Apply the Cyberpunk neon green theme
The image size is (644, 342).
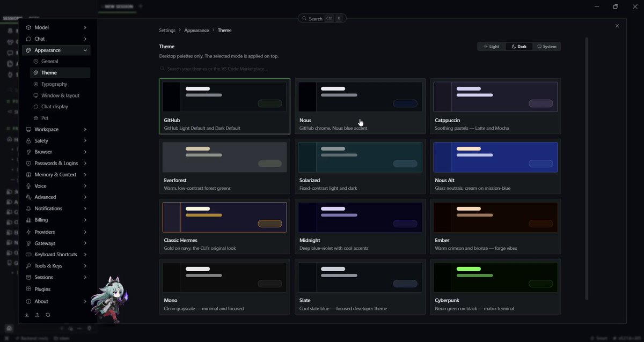click(x=495, y=287)
